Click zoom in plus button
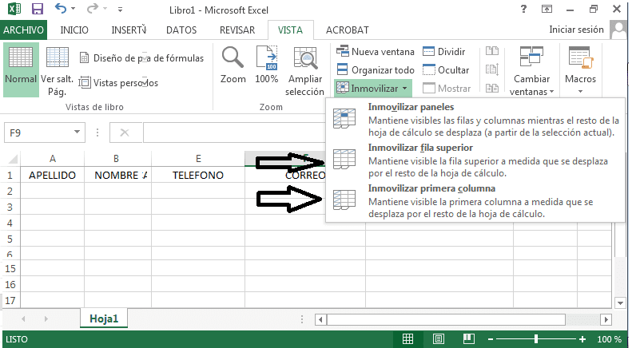Image resolution: width=644 pixels, height=348 pixels. point(582,339)
